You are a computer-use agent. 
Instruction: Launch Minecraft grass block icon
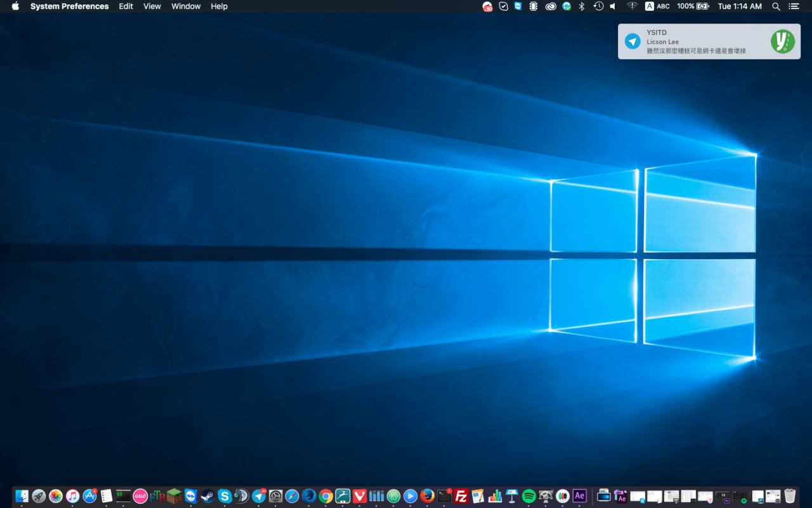tap(174, 496)
